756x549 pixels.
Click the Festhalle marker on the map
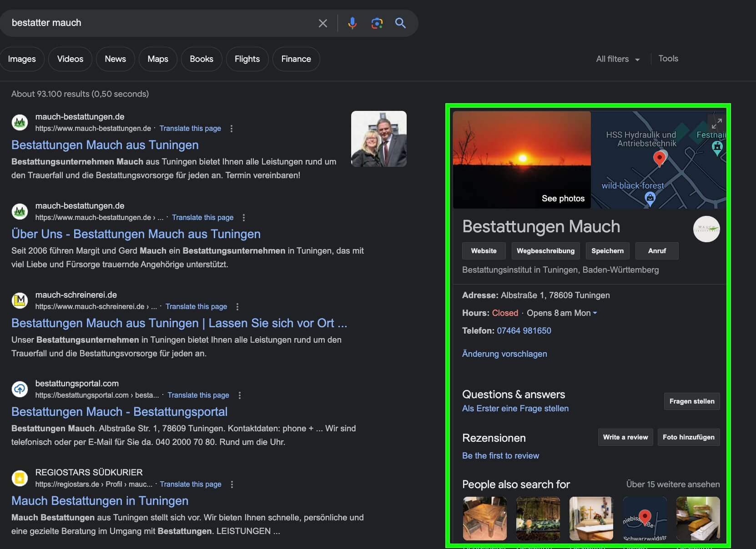[x=717, y=147]
